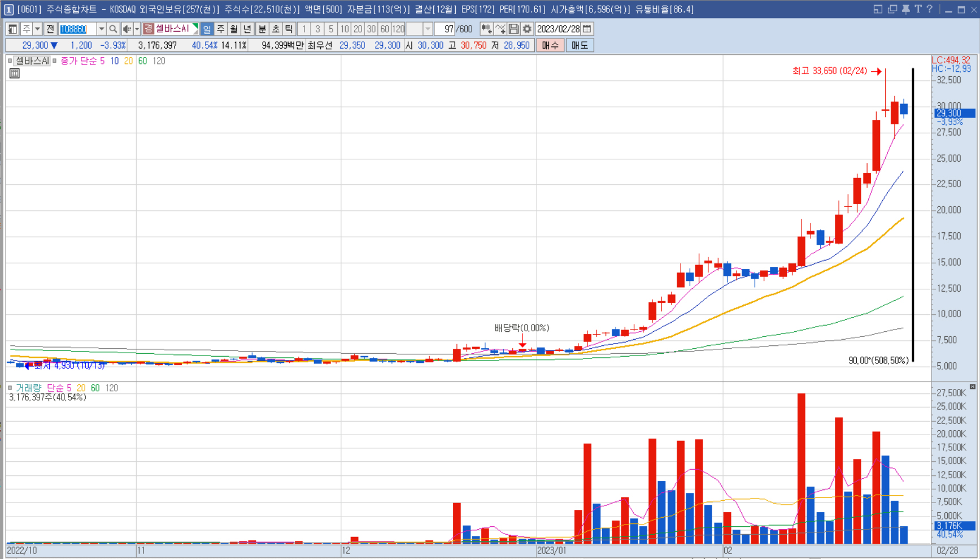Select second 초 chart period

(x=276, y=29)
